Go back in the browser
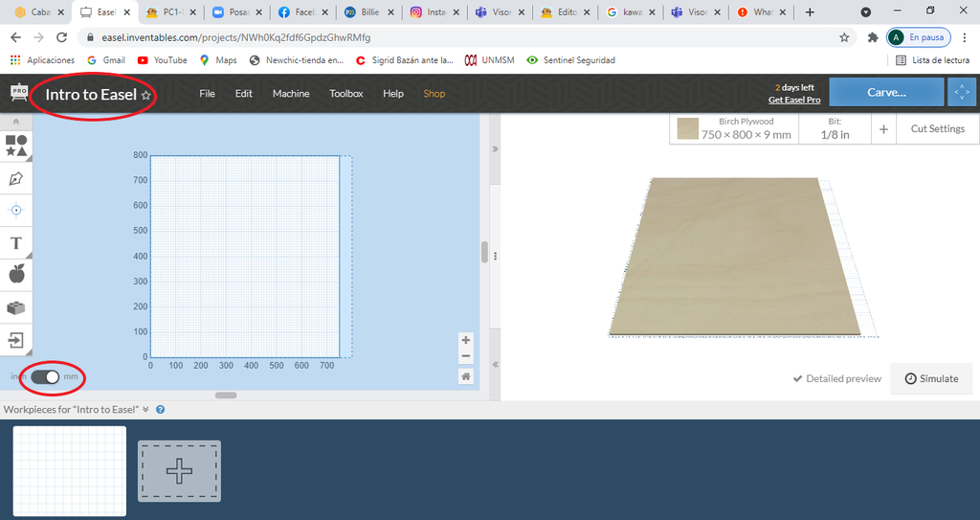The width and height of the screenshot is (980, 520). tap(15, 37)
